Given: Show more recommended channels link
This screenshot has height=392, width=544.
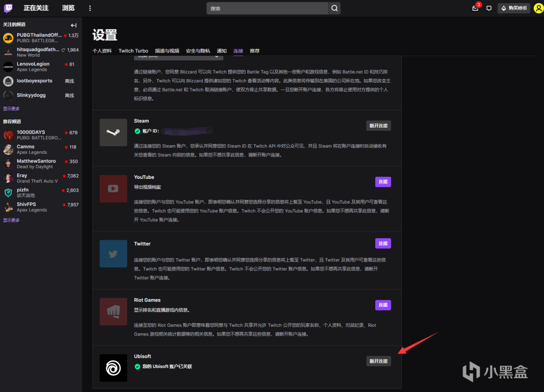Looking at the screenshot, I should [11, 220].
